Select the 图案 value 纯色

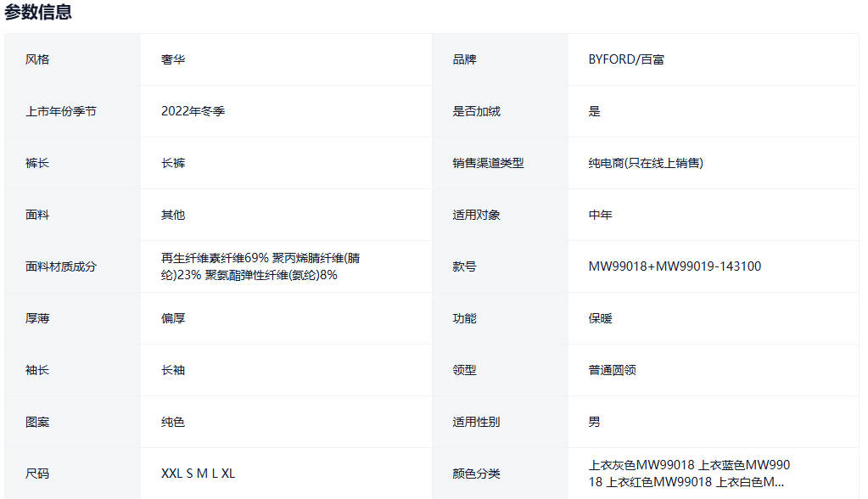173,422
